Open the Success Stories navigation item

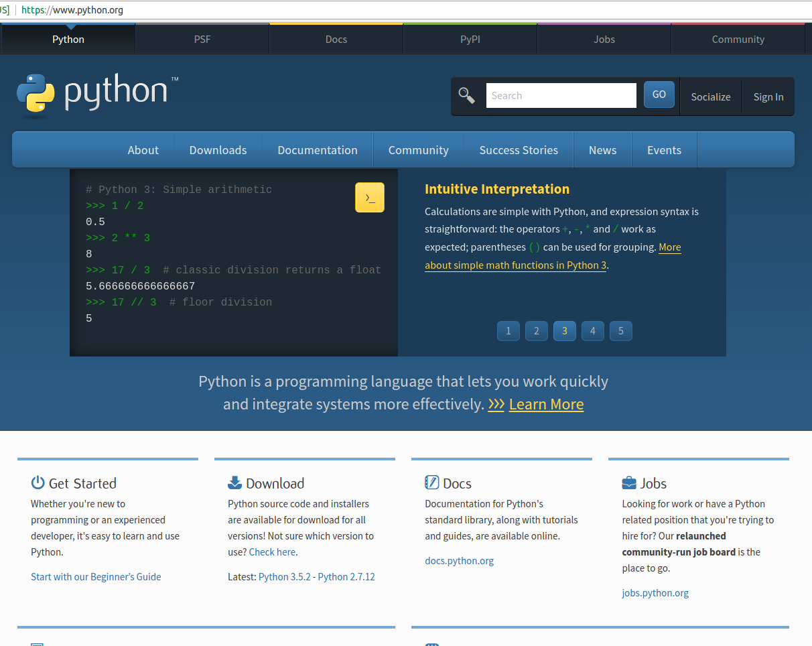click(x=519, y=150)
